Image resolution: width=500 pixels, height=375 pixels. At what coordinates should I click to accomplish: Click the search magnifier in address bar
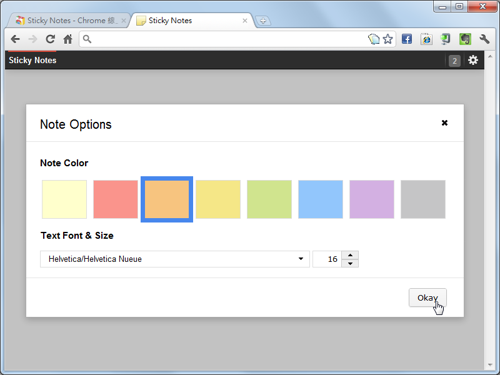pos(87,39)
